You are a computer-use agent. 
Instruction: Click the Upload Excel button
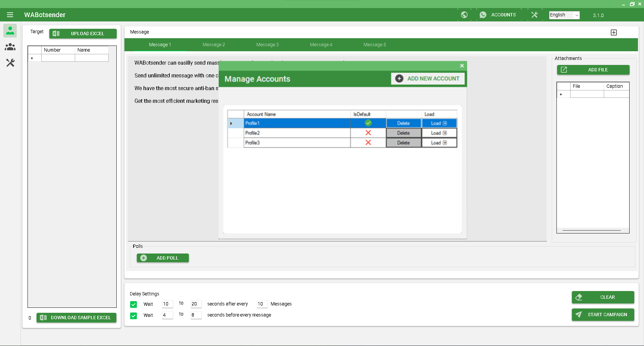(x=83, y=33)
